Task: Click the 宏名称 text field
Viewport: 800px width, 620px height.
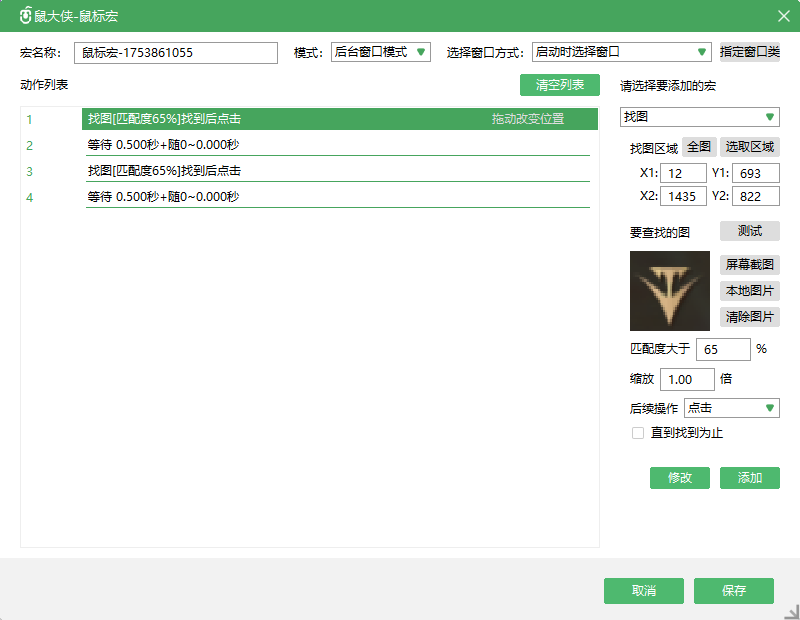Action: point(175,53)
